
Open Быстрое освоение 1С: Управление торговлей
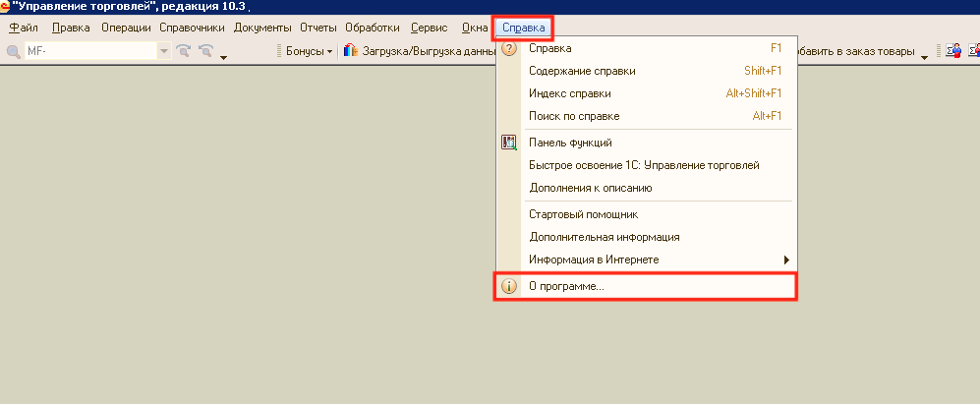pyautogui.click(x=647, y=165)
